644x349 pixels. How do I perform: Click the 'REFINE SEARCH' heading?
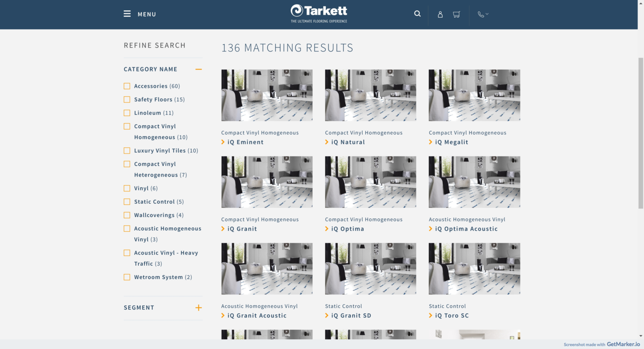[x=155, y=45]
